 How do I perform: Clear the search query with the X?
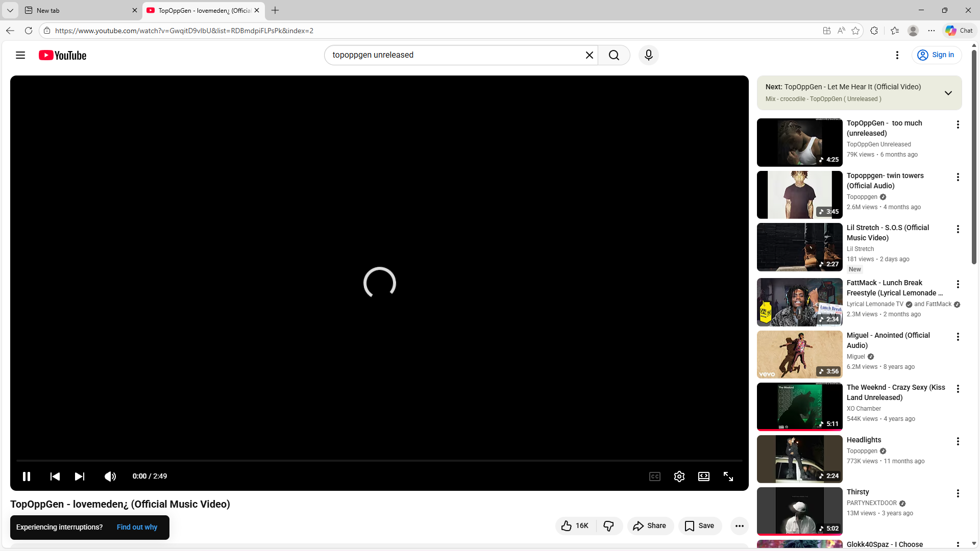(589, 55)
